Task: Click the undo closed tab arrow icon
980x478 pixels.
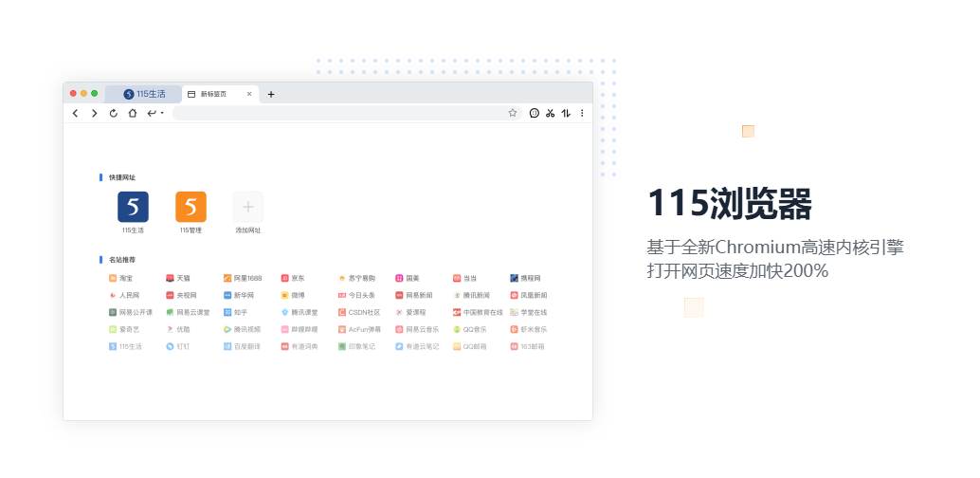Action: [x=152, y=113]
